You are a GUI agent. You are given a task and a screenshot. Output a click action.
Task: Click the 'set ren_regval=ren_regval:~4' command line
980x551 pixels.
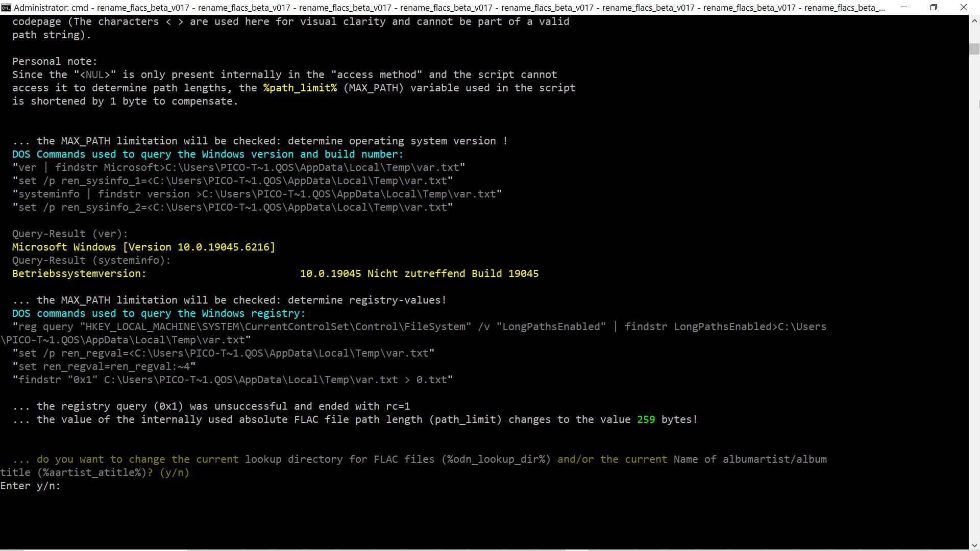(104, 366)
